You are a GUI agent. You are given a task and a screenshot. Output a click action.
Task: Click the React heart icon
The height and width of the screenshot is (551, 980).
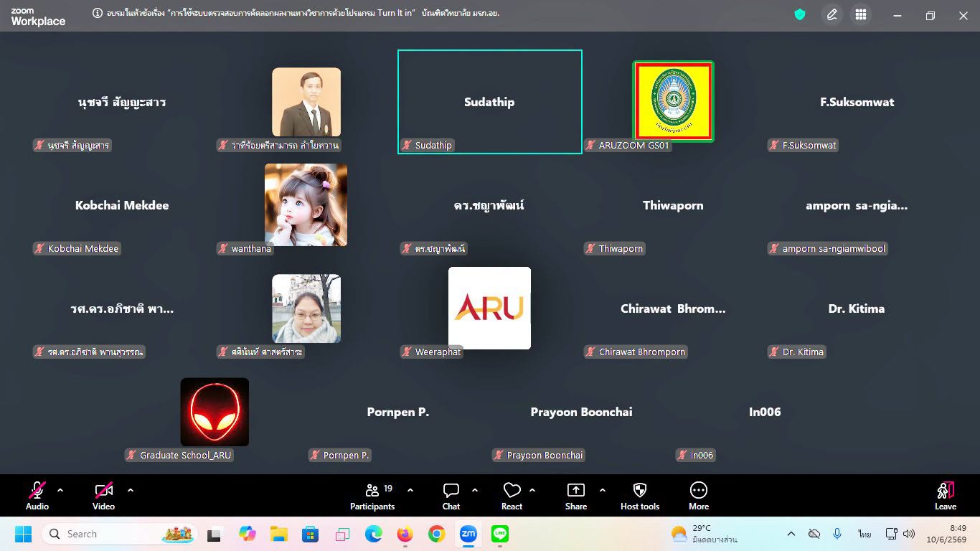coord(512,490)
